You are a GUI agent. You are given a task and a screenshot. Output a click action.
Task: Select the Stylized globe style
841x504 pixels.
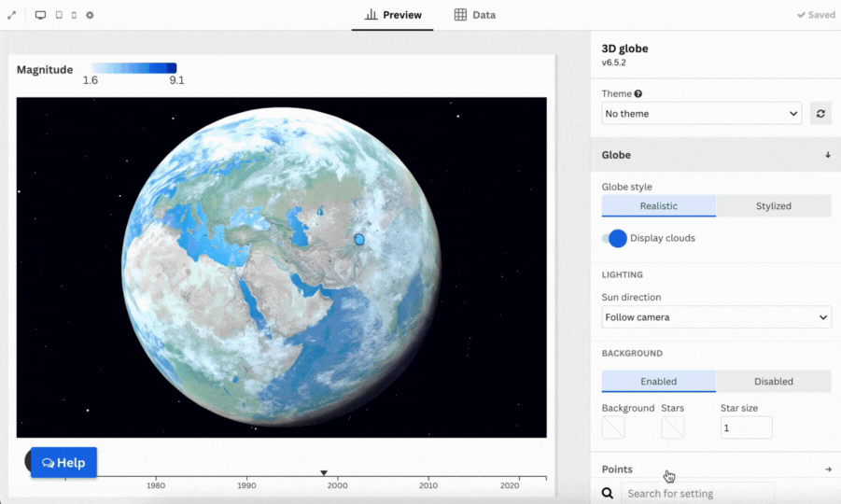click(x=773, y=206)
